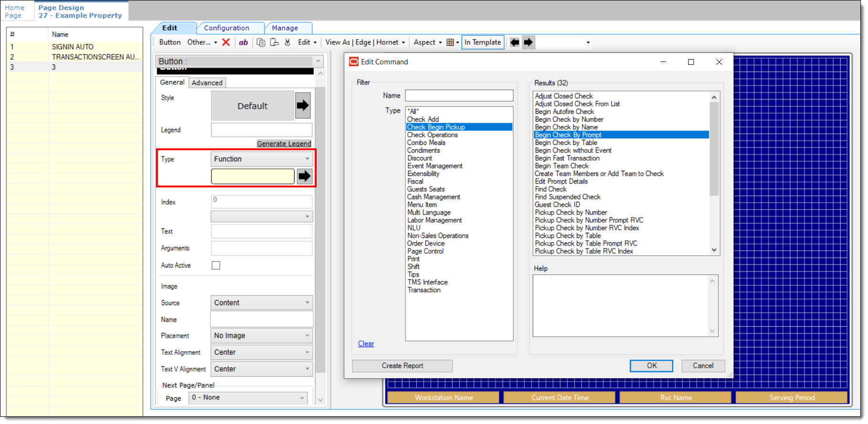The image size is (868, 424).
Task: Click the scissors cut icon
Action: 287,42
